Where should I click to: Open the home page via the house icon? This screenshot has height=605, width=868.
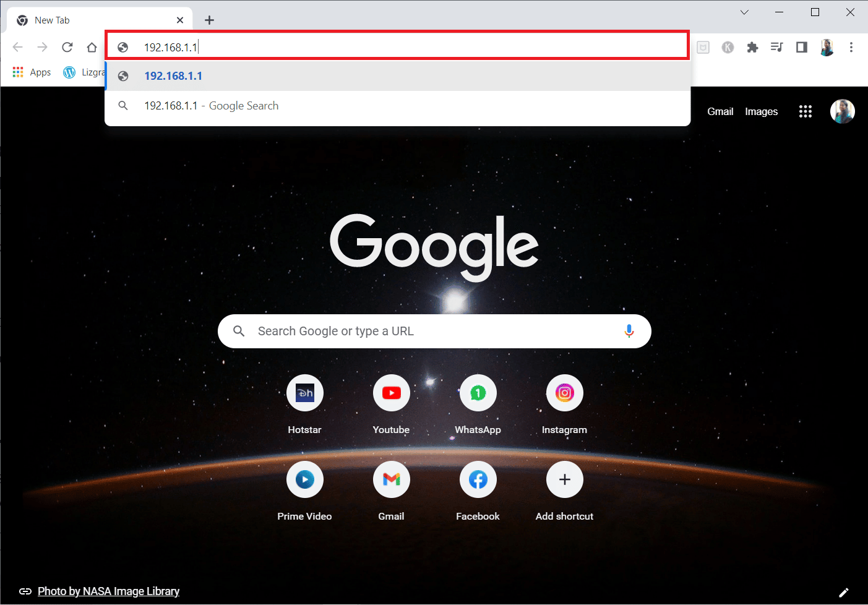point(92,47)
